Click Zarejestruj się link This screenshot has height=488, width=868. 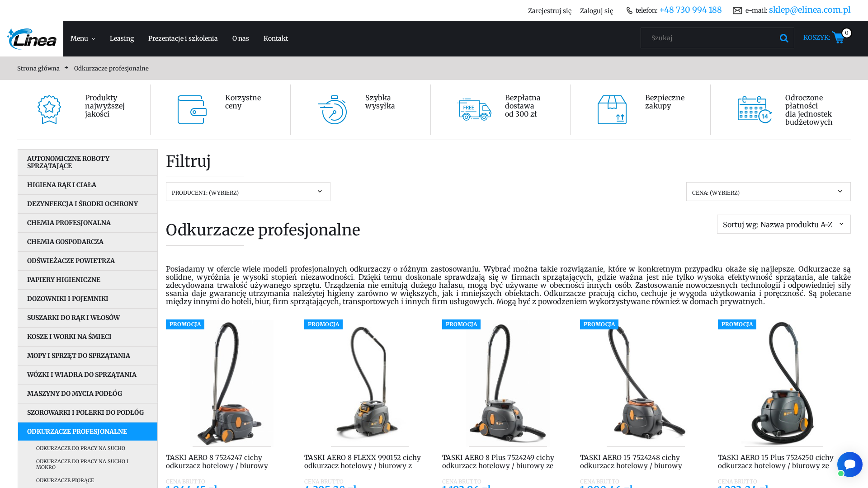pyautogui.click(x=550, y=11)
